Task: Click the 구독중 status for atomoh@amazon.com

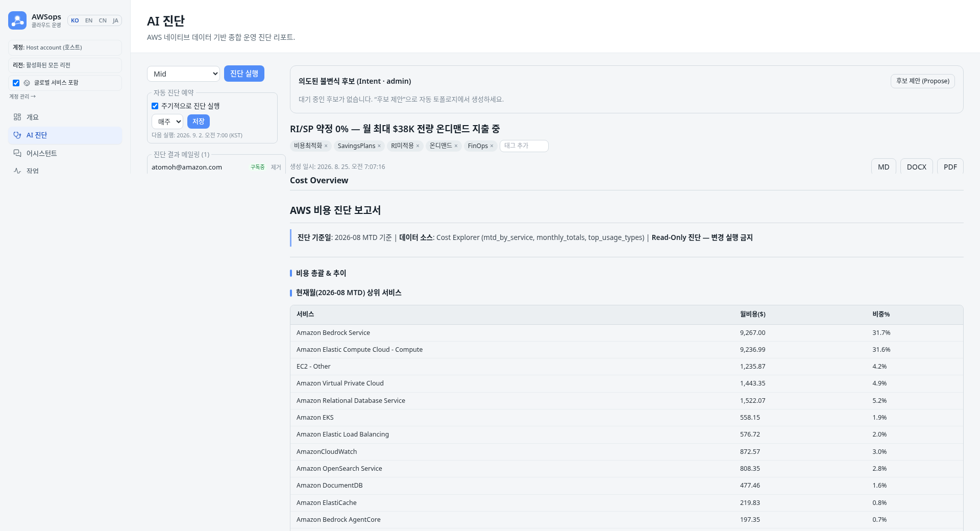Action: pos(258,167)
